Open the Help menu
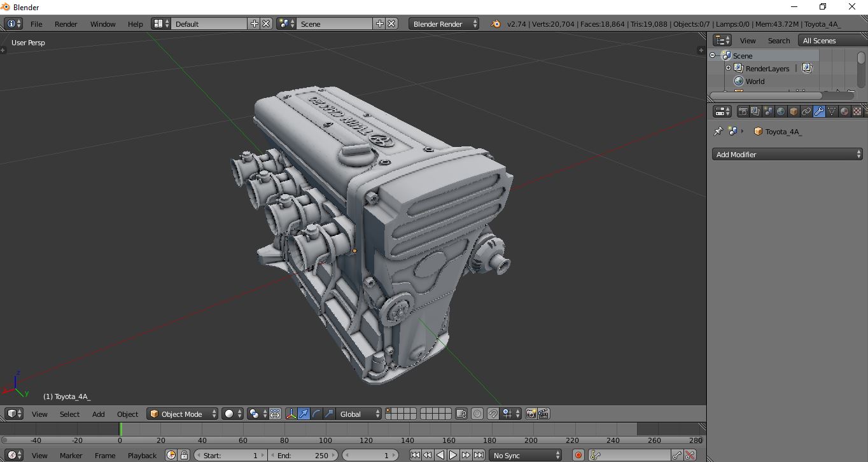 point(135,24)
